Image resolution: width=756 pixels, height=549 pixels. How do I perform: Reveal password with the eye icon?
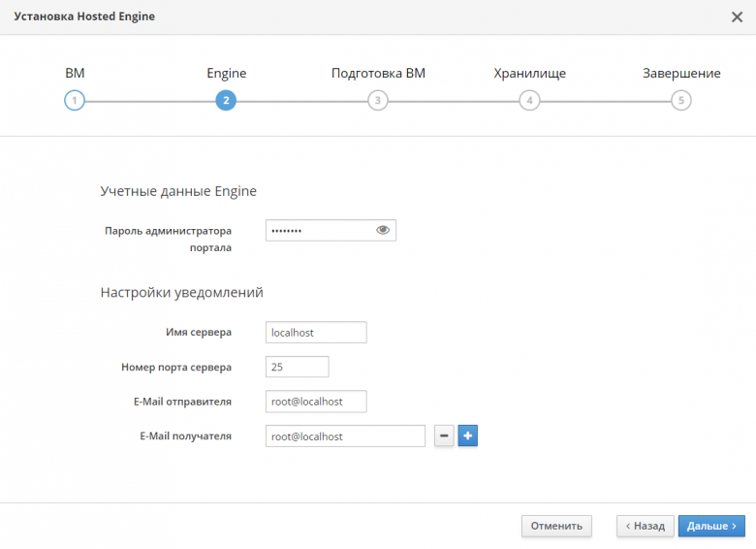(x=383, y=230)
